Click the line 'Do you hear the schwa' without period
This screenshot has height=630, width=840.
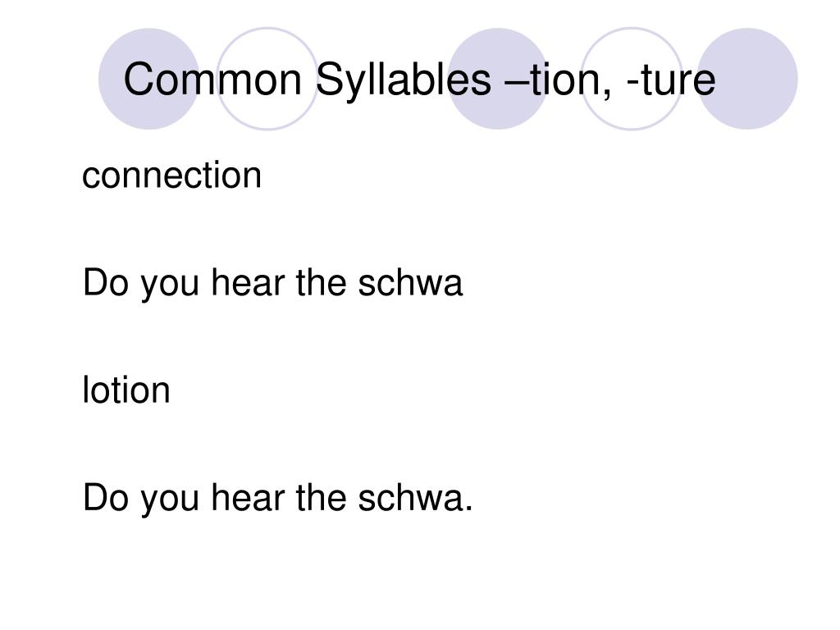pyautogui.click(x=272, y=284)
